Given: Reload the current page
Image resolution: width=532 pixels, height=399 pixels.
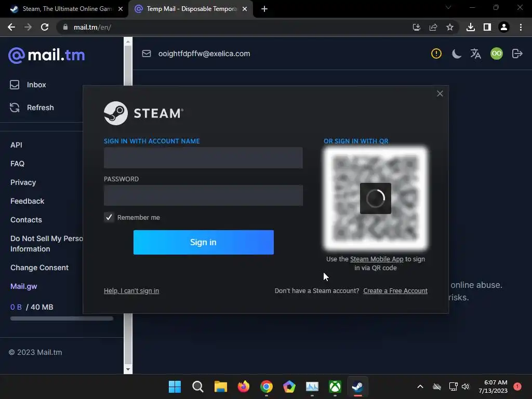Looking at the screenshot, I should tap(45, 27).
